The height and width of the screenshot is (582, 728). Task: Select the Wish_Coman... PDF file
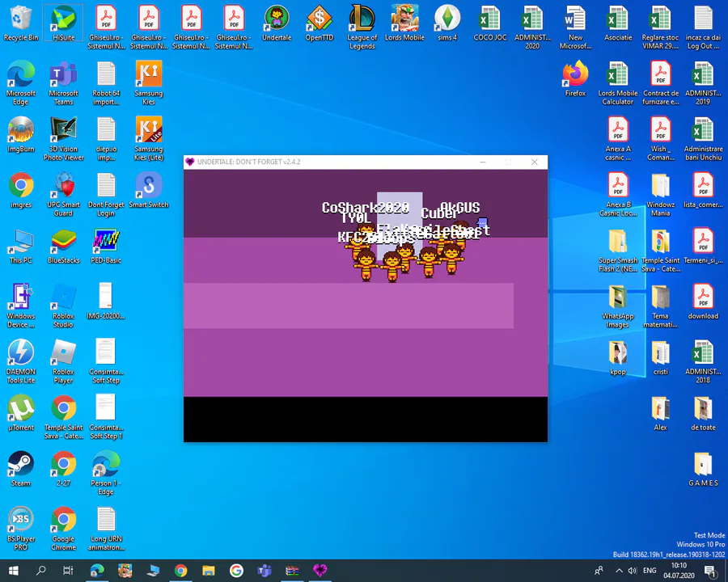660,139
